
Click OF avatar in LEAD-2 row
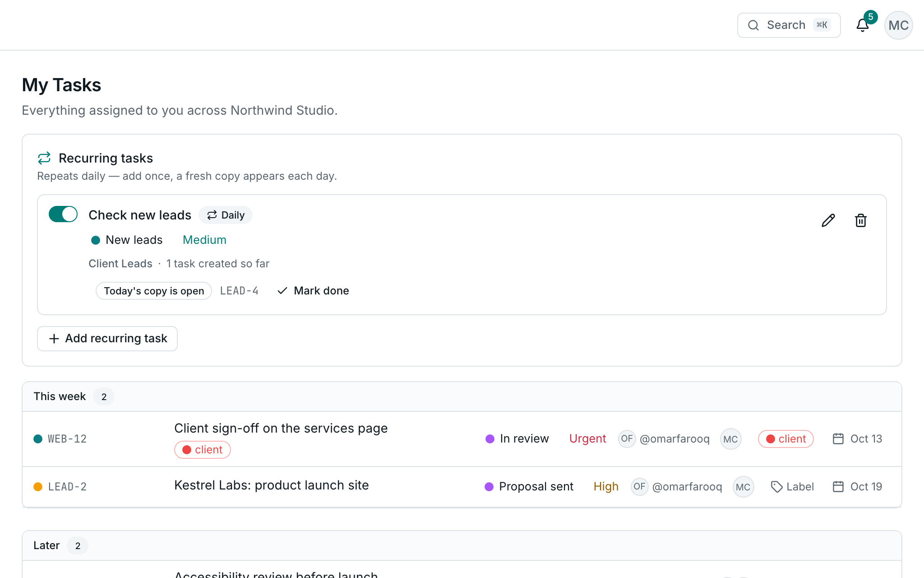[639, 486]
